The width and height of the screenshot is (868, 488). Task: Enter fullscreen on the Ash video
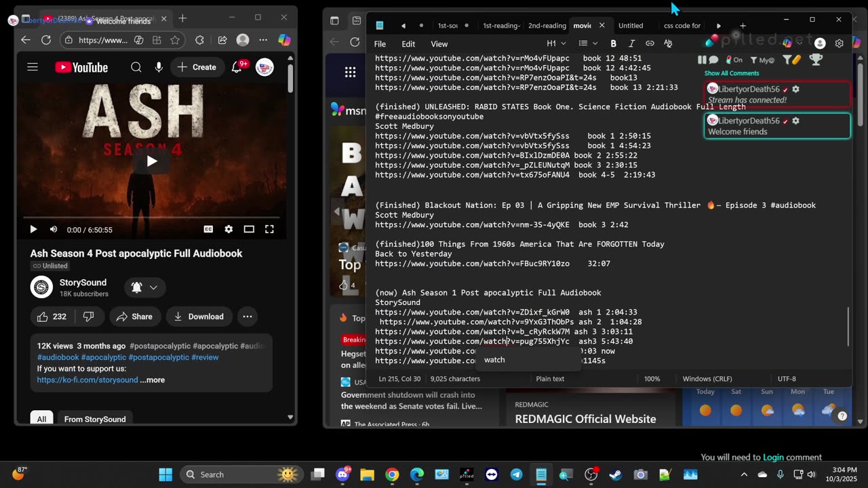tap(269, 229)
